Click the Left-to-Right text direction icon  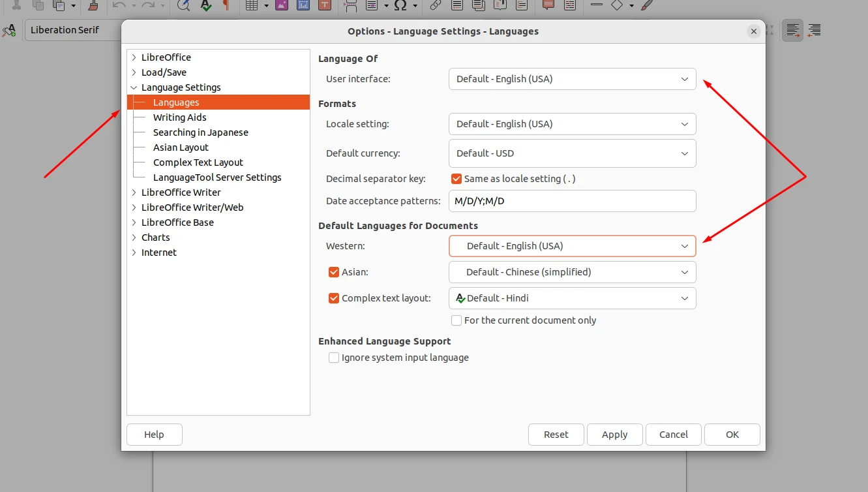tap(793, 30)
